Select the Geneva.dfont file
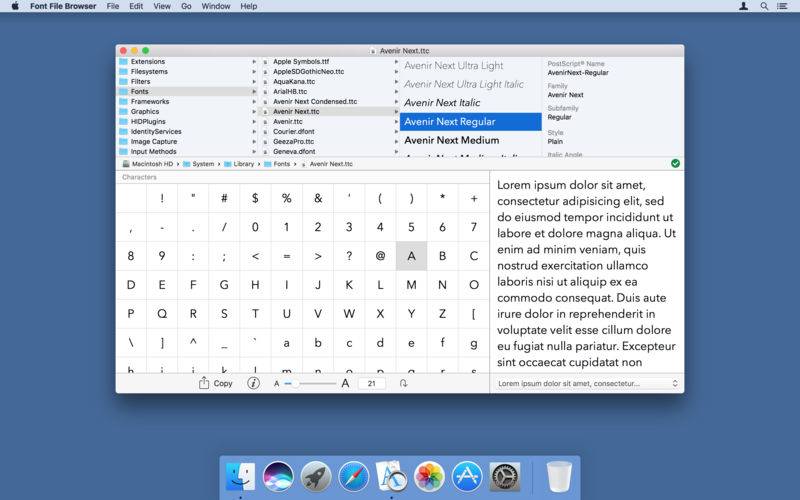Viewport: 800px width, 500px height. click(294, 152)
